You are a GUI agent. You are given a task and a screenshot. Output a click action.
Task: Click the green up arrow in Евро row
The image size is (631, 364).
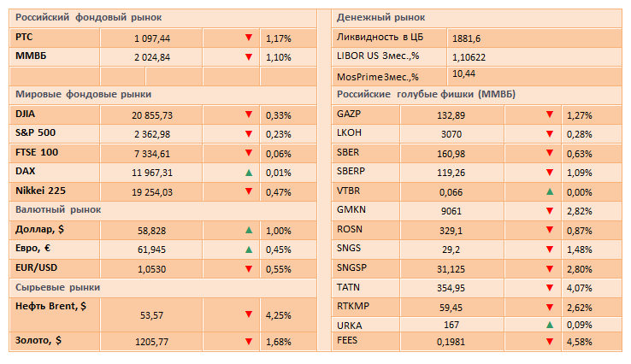[x=248, y=250]
